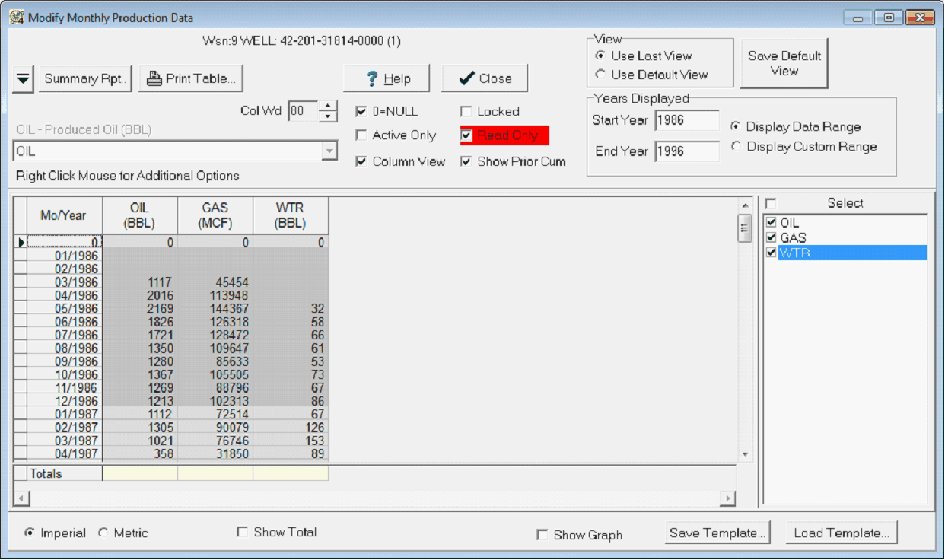Select Display Custom Range option
Viewport: 945px width, 560px height.
pos(736,146)
